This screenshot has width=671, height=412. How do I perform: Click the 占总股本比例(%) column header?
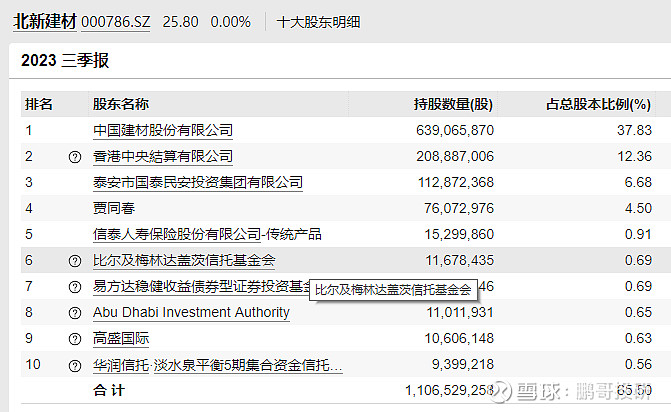pos(599,104)
